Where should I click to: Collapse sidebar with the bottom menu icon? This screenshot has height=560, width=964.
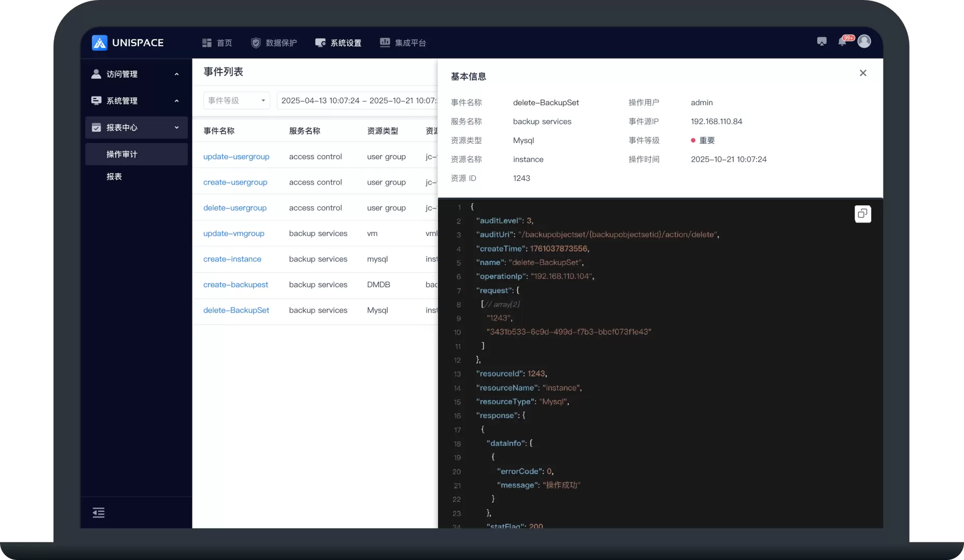pos(99,513)
